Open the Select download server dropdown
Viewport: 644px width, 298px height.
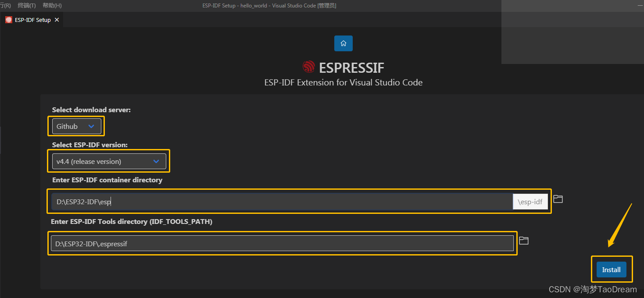[x=77, y=126]
